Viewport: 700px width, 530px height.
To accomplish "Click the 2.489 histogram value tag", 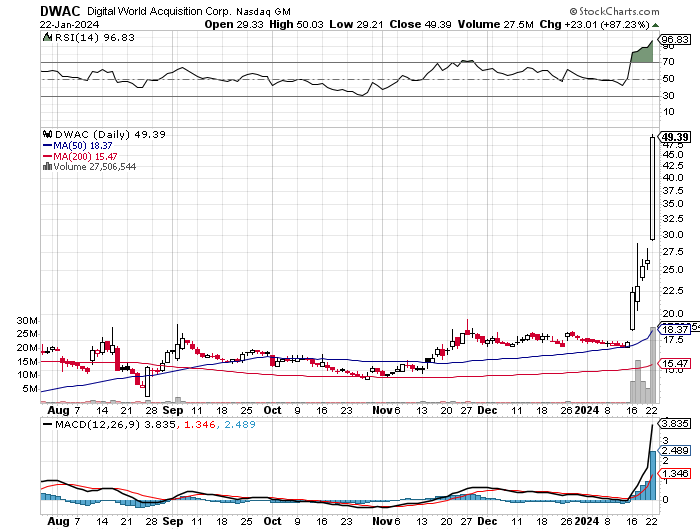I will click(x=675, y=451).
